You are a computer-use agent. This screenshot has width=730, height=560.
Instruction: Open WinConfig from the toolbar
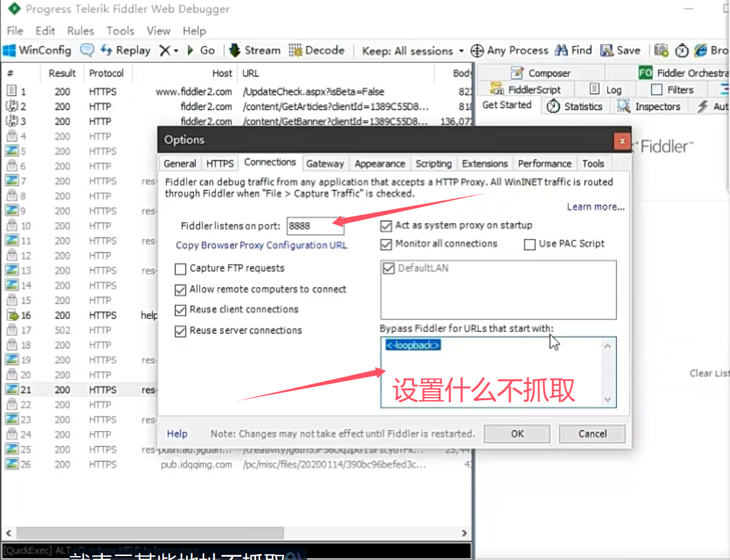click(x=37, y=50)
